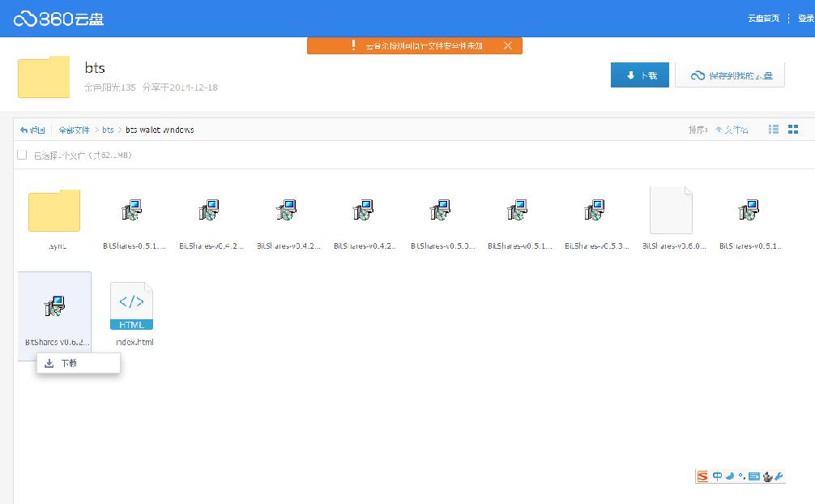This screenshot has height=504, width=815.
Task: Open the sort by filename dropdown
Action: tap(732, 130)
